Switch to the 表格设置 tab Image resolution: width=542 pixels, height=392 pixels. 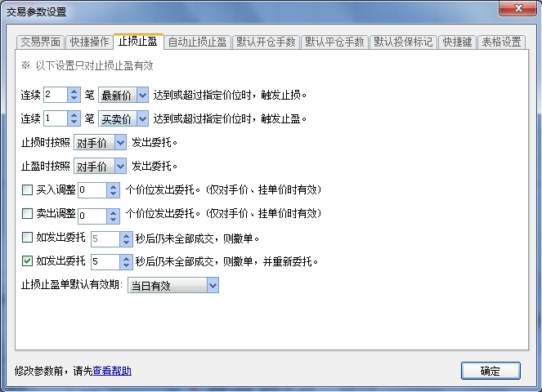point(501,42)
